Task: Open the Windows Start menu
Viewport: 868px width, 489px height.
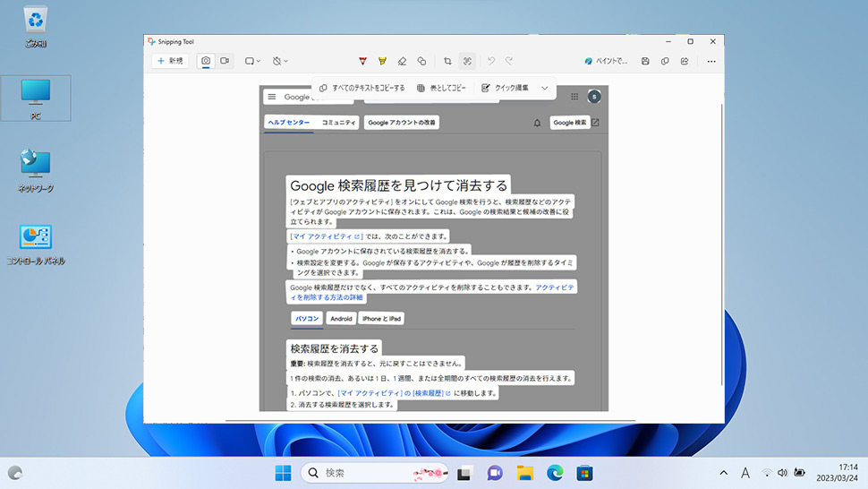Action: (x=283, y=473)
